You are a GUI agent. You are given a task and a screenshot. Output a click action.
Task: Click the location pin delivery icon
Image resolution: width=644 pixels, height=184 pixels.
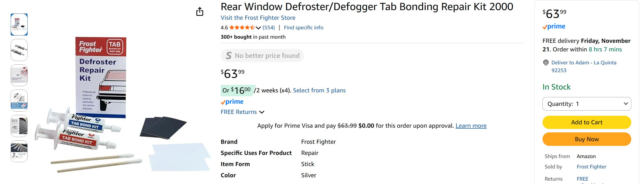546,63
